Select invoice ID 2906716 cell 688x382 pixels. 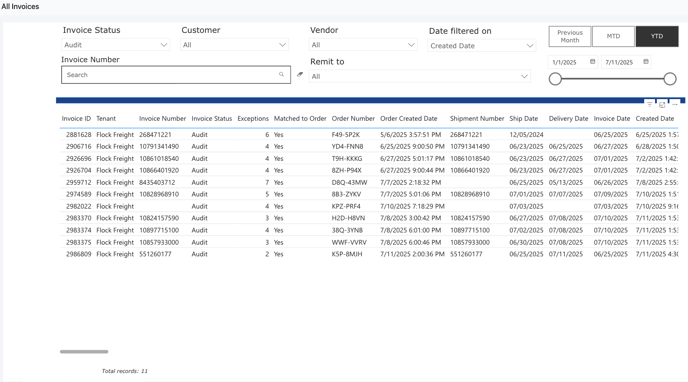click(79, 146)
